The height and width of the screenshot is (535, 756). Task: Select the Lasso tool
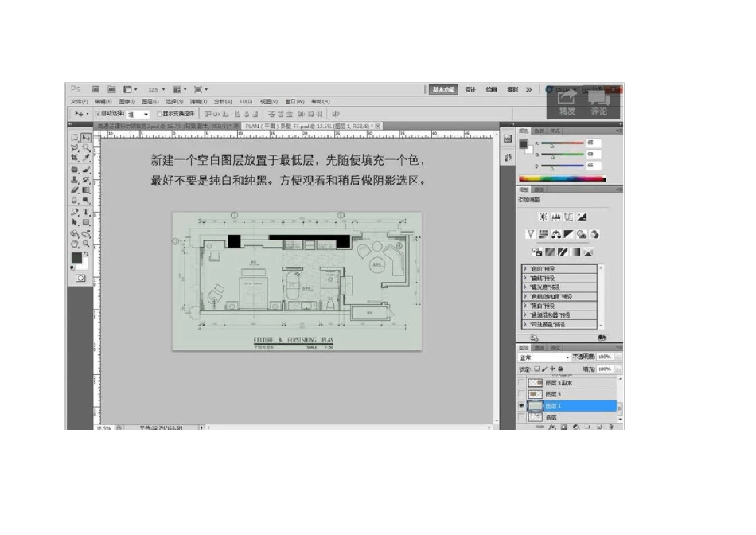coord(75,148)
